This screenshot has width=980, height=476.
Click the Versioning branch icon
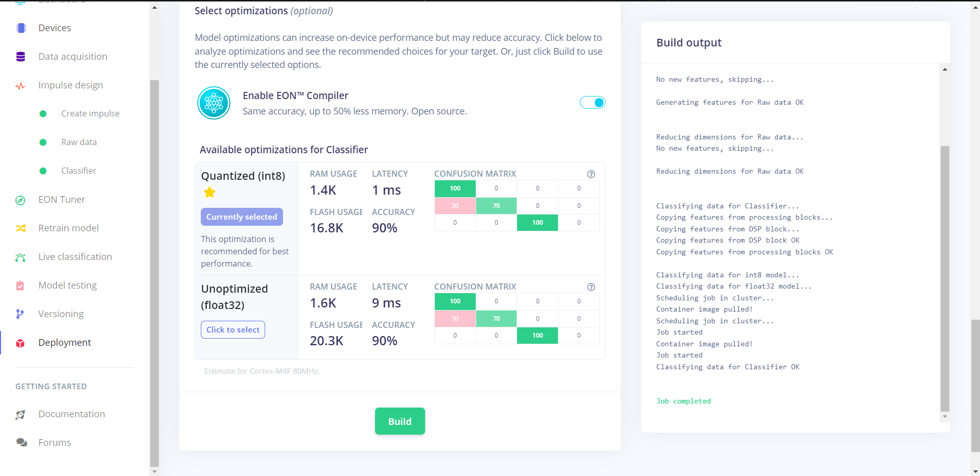click(20, 314)
